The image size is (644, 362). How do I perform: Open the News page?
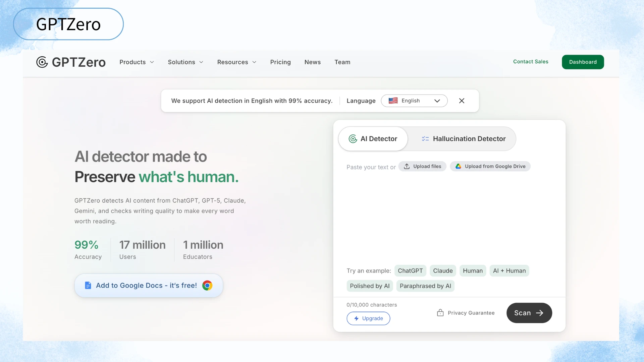pyautogui.click(x=313, y=62)
